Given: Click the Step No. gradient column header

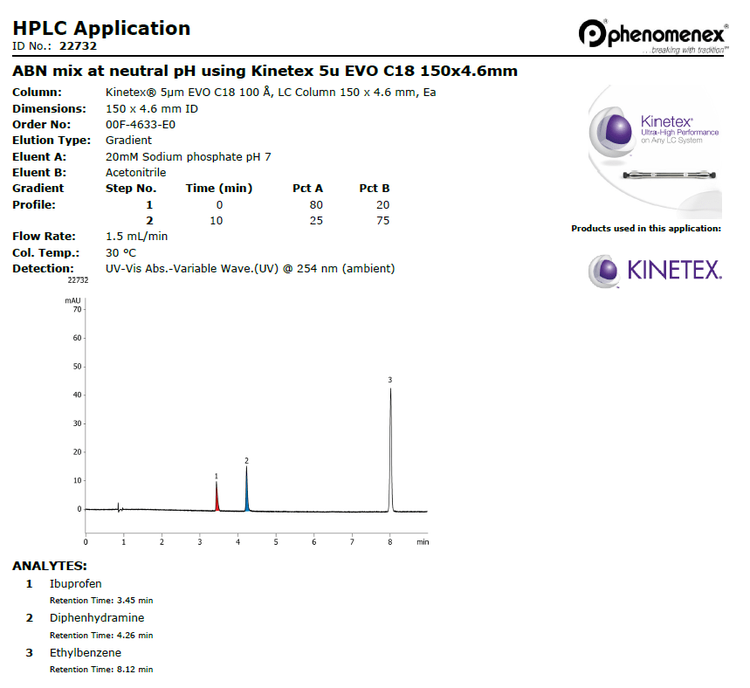Looking at the screenshot, I should [131, 189].
